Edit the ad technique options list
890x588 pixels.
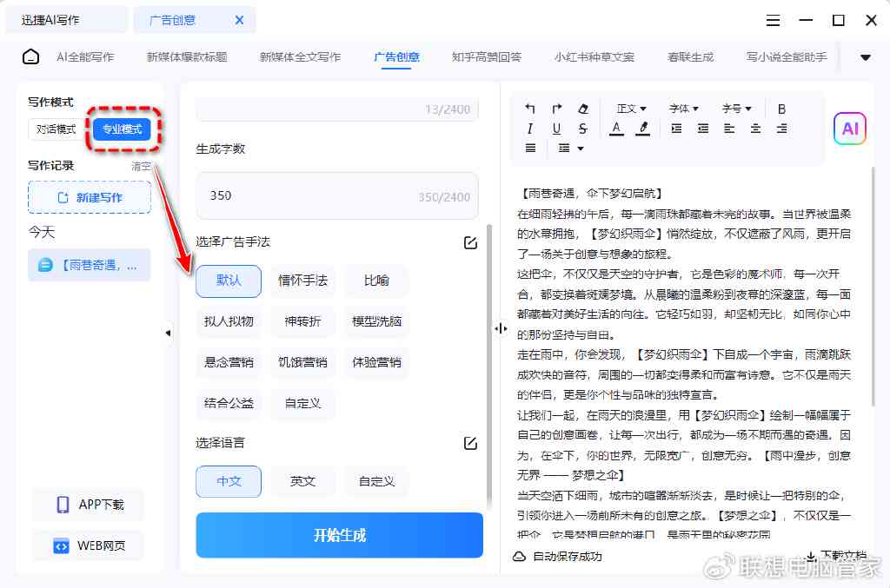click(x=470, y=242)
